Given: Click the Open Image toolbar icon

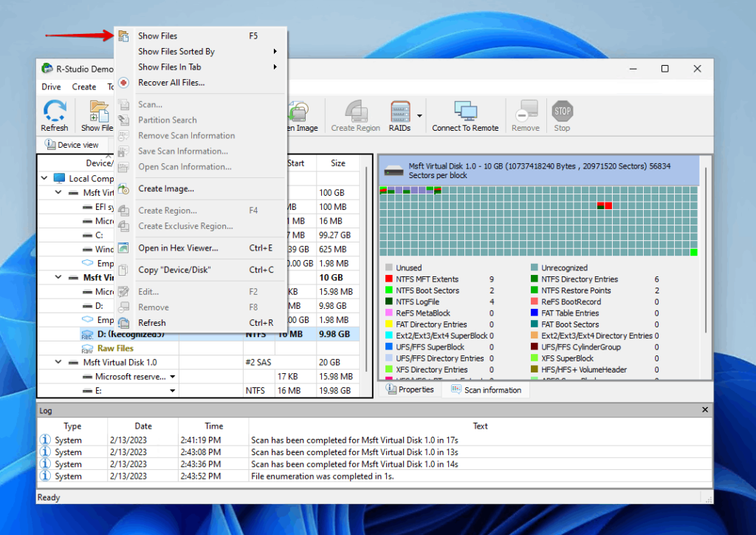Looking at the screenshot, I should tap(298, 112).
